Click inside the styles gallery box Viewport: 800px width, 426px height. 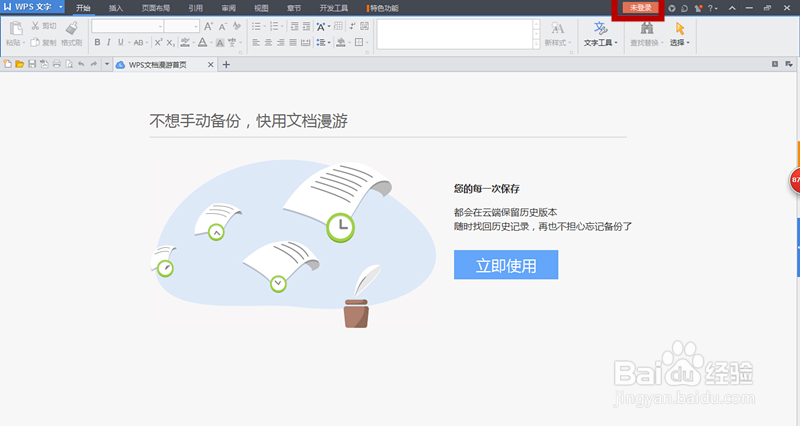click(x=455, y=34)
